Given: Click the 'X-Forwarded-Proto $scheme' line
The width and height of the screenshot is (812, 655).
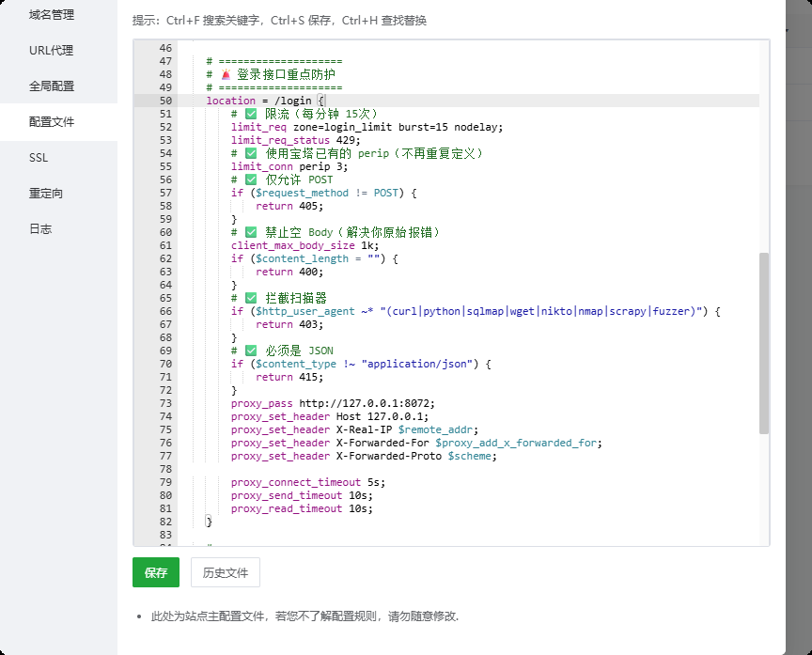Looking at the screenshot, I should [x=364, y=456].
